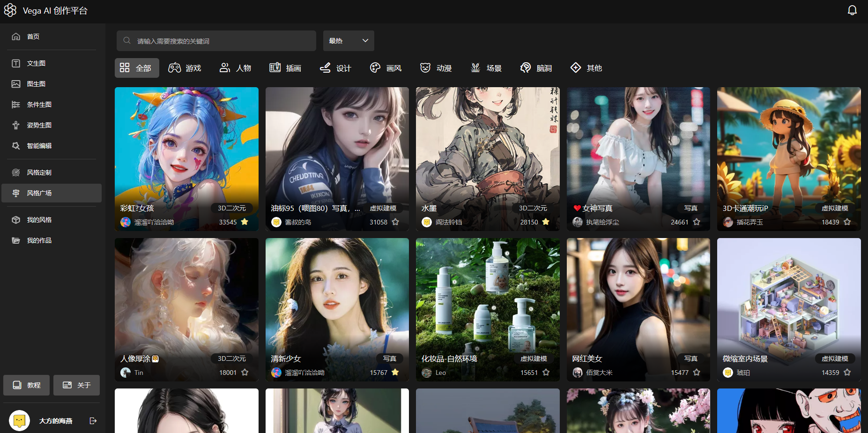Open the 最热 sort dropdown
The image size is (868, 433).
[348, 41]
